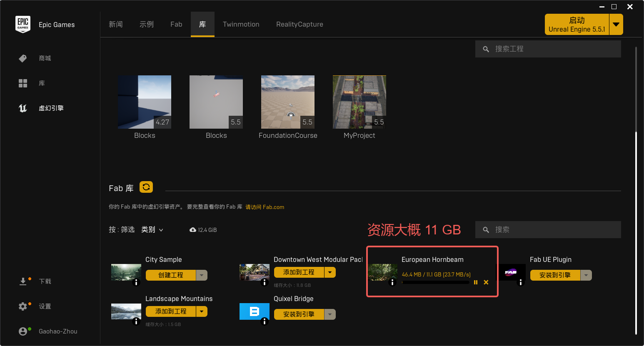644x346 pixels.
Task: Expand Fab UE Plugin 安装到引擎 dropdown arrow
Action: pos(586,275)
